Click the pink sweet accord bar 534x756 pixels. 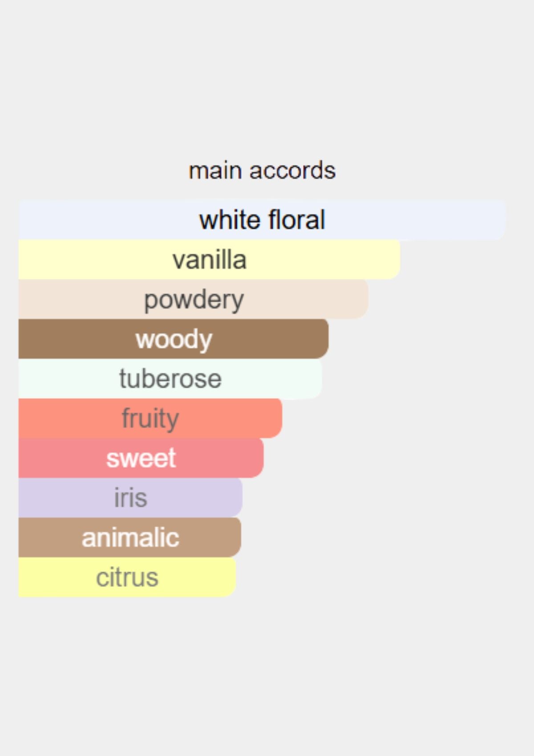141,458
